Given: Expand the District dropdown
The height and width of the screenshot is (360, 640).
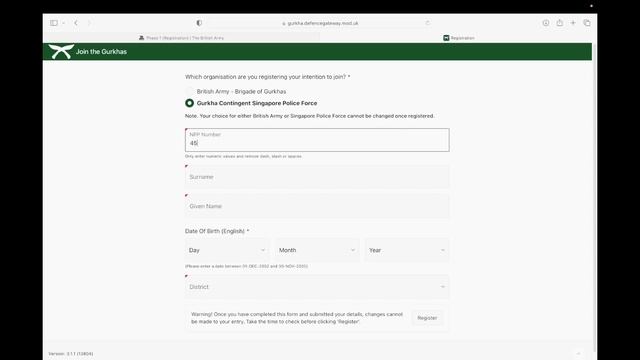Looking at the screenshot, I should 317,287.
